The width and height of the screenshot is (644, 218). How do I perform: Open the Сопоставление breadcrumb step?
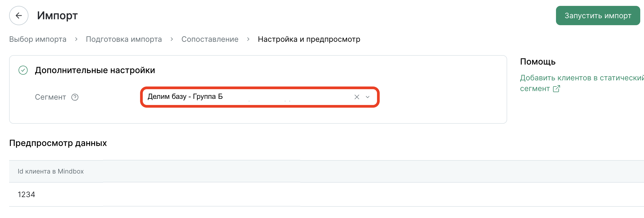210,39
